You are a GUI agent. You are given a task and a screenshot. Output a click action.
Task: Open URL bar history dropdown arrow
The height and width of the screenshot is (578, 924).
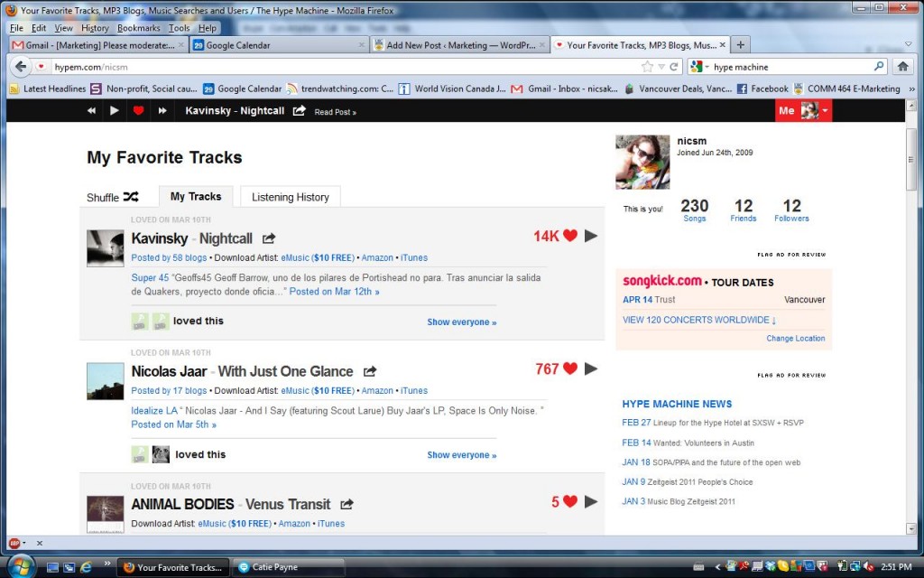pos(661,67)
